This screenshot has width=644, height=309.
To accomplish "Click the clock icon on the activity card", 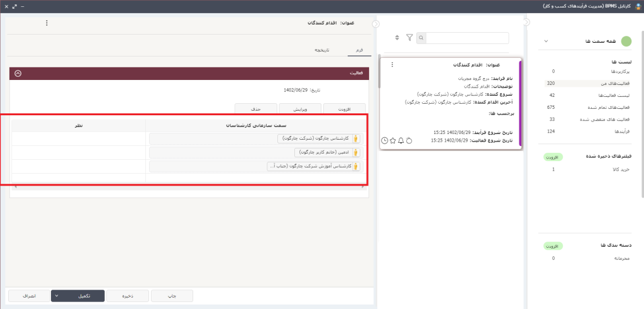I will (384, 140).
